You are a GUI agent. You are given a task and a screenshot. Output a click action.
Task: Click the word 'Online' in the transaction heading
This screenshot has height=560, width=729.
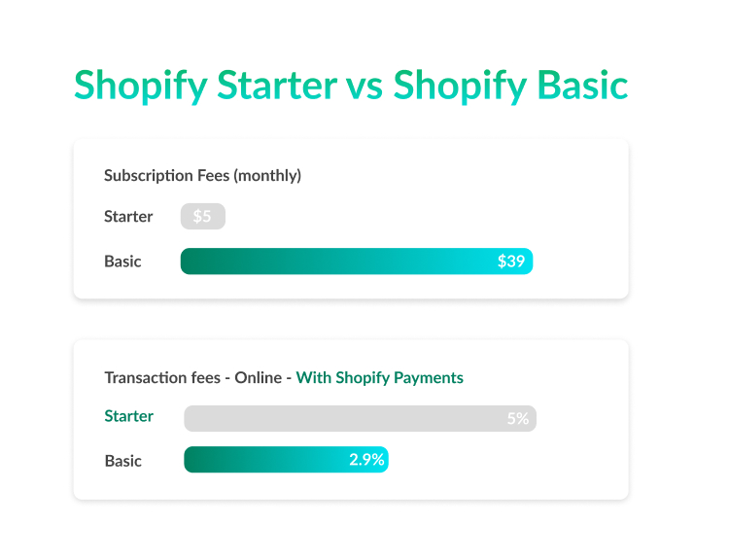pyautogui.click(x=258, y=377)
